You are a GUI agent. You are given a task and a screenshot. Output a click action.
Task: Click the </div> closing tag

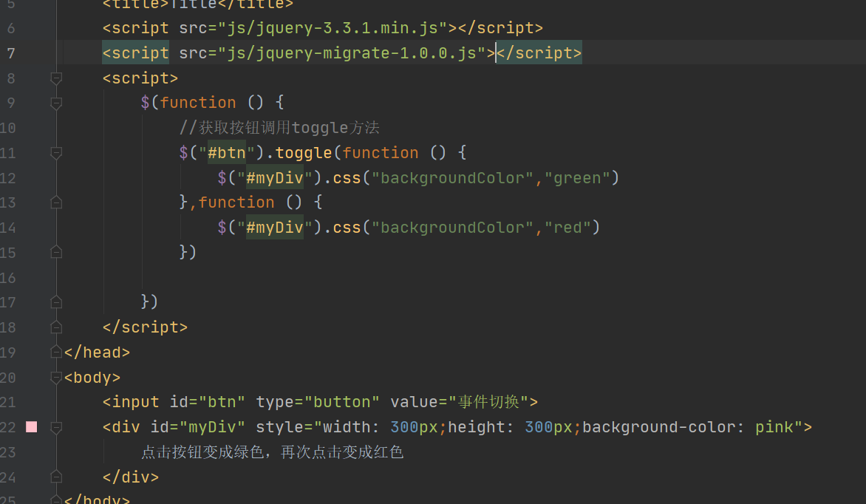pyautogui.click(x=131, y=477)
